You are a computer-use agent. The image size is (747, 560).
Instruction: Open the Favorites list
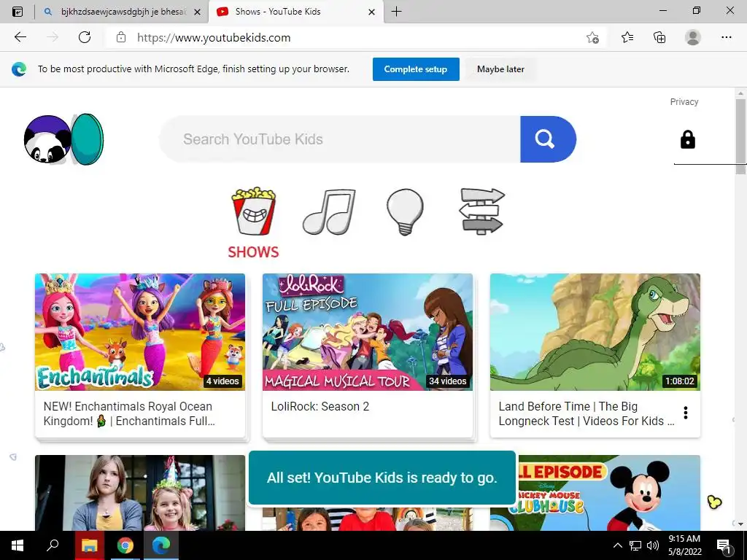[627, 37]
